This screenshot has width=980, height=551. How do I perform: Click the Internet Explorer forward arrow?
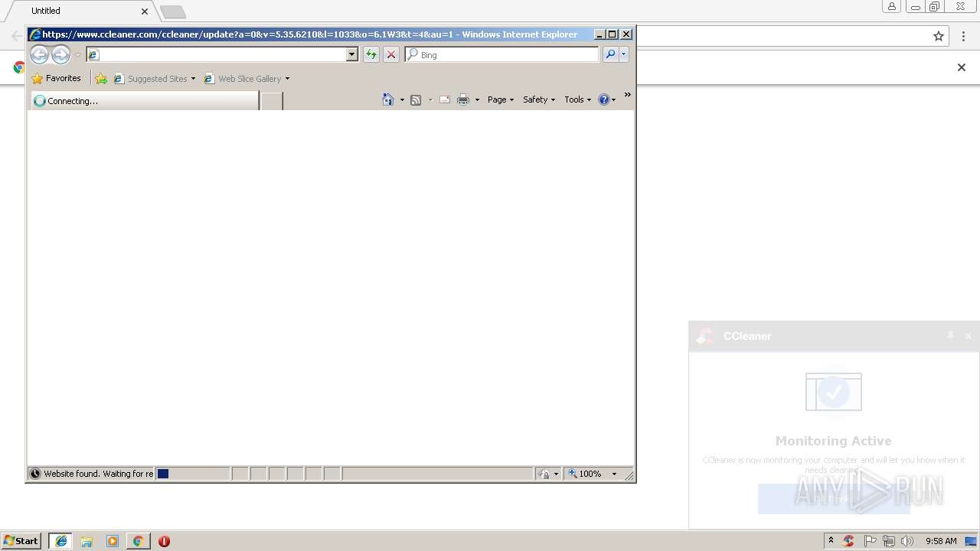(60, 54)
